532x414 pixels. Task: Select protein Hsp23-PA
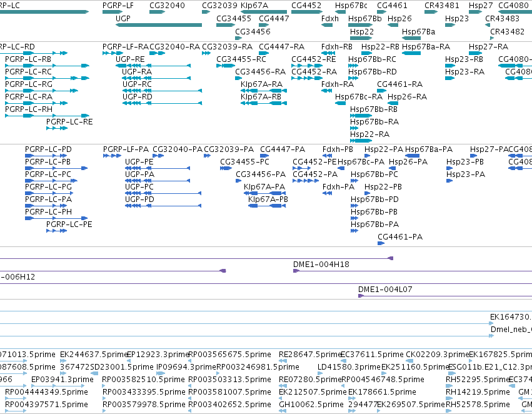[x=449, y=181]
